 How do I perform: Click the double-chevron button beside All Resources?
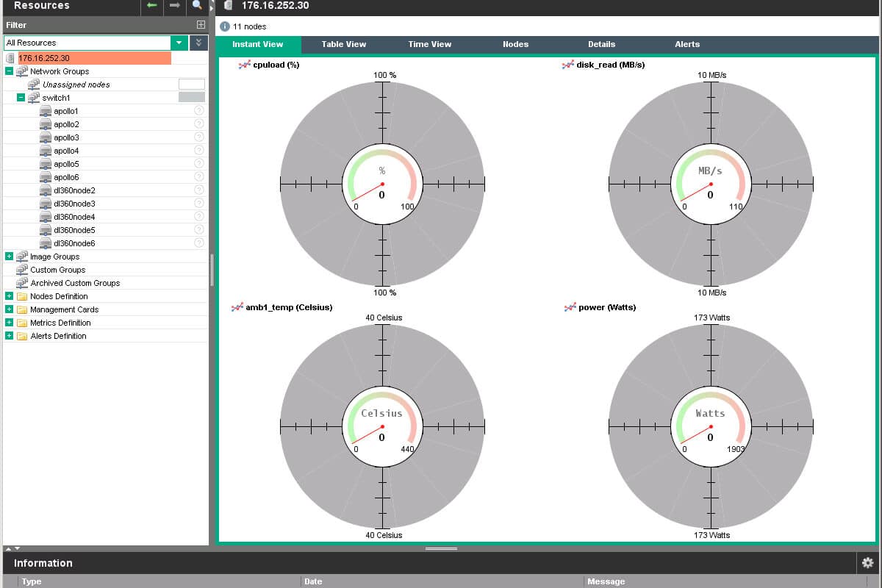pyautogui.click(x=198, y=43)
